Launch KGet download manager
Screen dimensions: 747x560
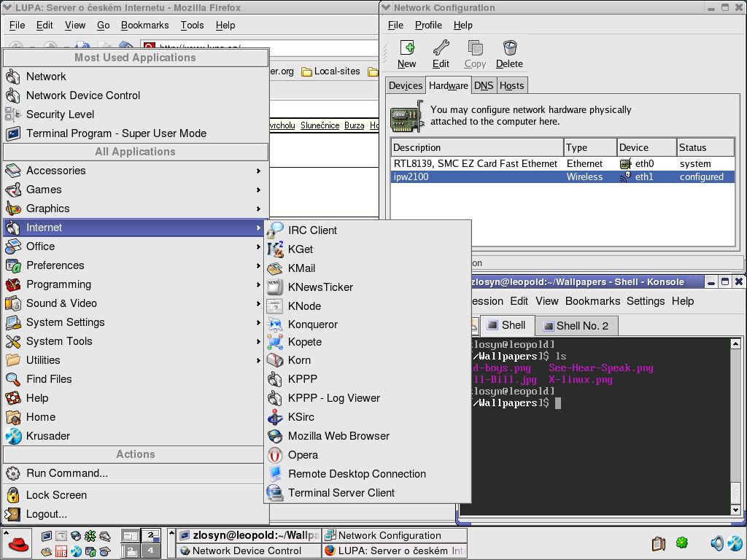pyautogui.click(x=368, y=249)
